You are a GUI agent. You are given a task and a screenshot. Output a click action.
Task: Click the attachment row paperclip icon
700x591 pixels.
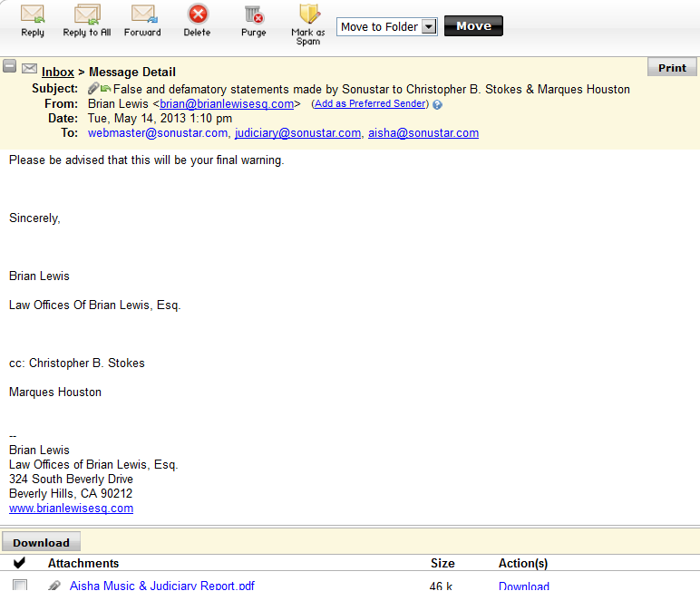coord(54,585)
